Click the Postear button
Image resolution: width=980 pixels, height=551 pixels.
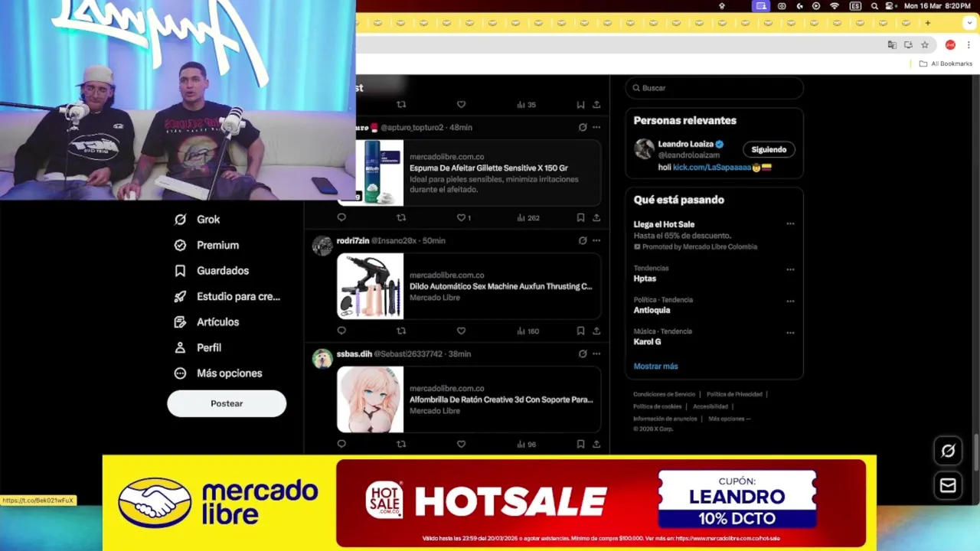click(227, 403)
